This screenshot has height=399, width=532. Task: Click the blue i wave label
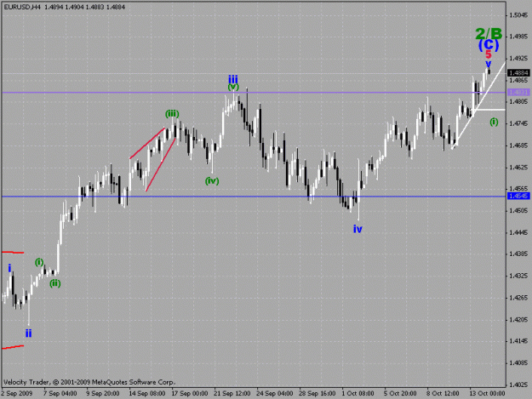10,269
